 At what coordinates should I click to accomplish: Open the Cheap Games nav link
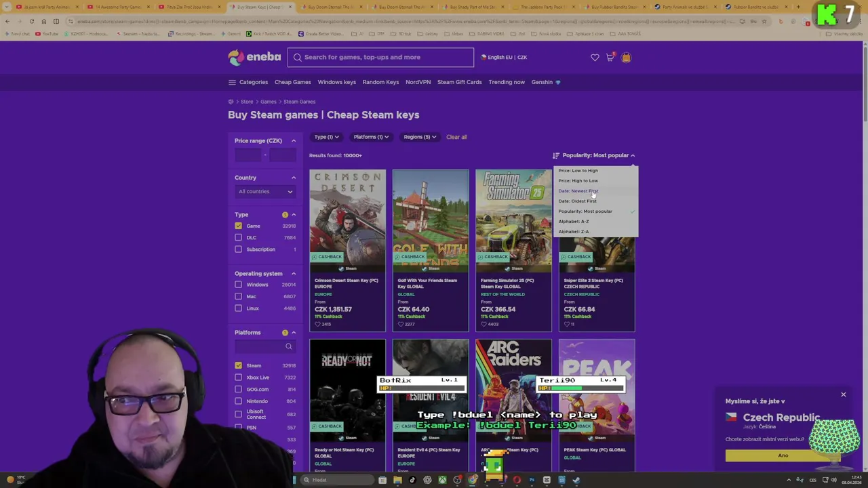pos(293,82)
